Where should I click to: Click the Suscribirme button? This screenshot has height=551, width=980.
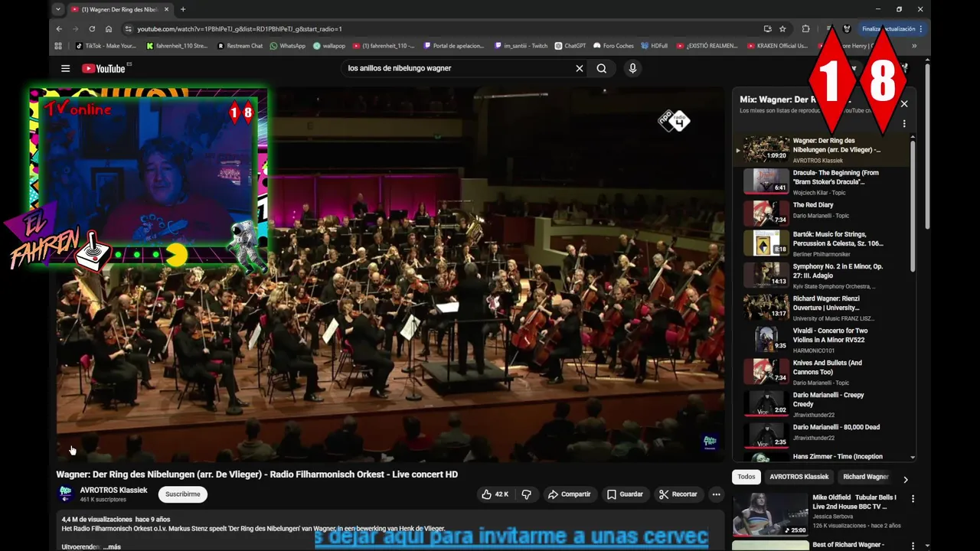[183, 494]
